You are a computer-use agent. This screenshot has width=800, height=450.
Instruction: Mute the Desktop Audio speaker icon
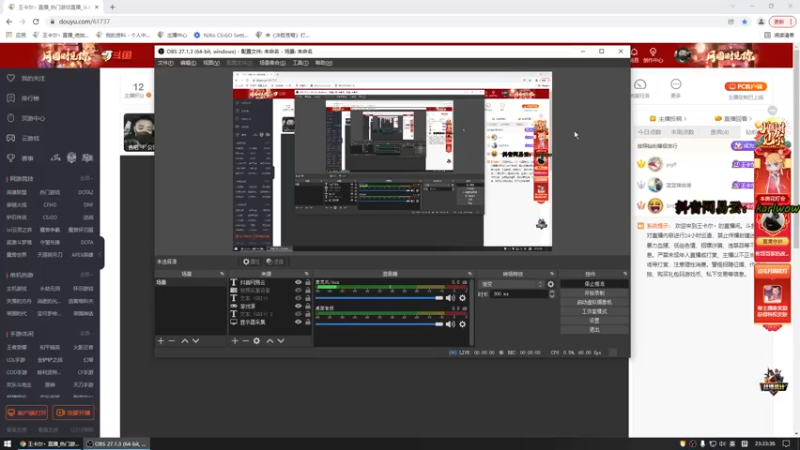tap(450, 324)
